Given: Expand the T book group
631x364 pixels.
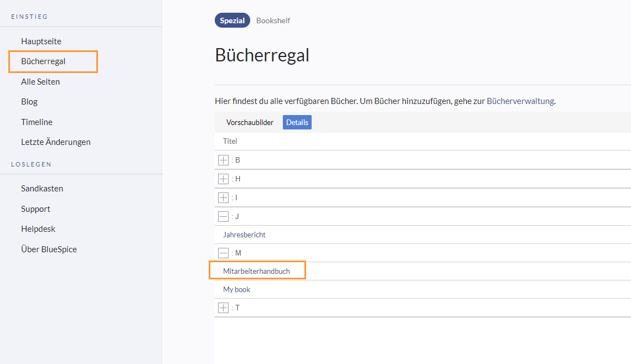Looking at the screenshot, I should coord(224,308).
